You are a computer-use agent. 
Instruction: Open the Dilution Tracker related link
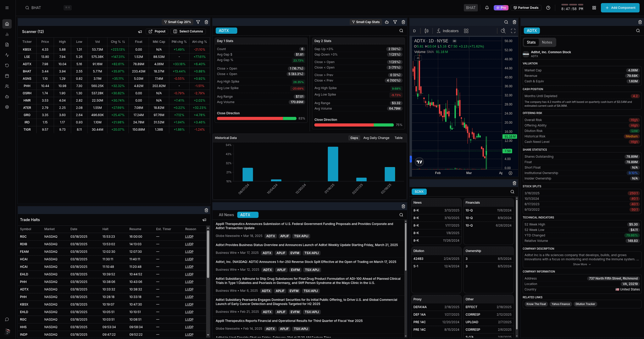(585, 304)
